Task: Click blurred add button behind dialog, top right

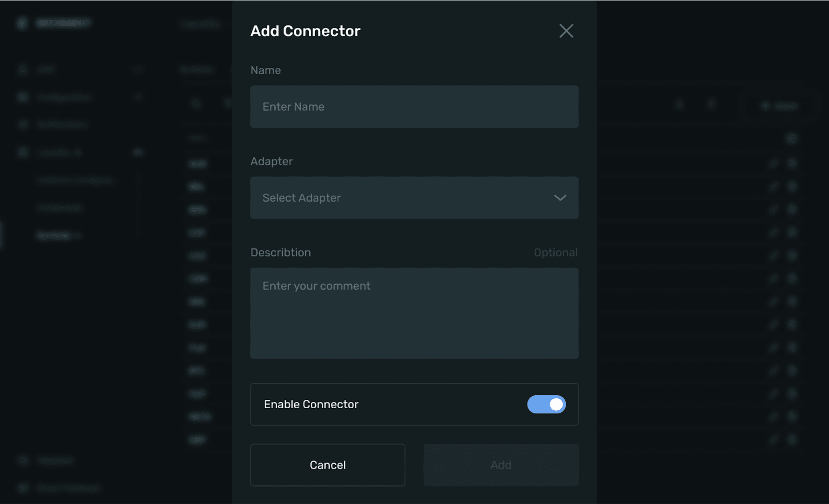Action: pos(779,106)
